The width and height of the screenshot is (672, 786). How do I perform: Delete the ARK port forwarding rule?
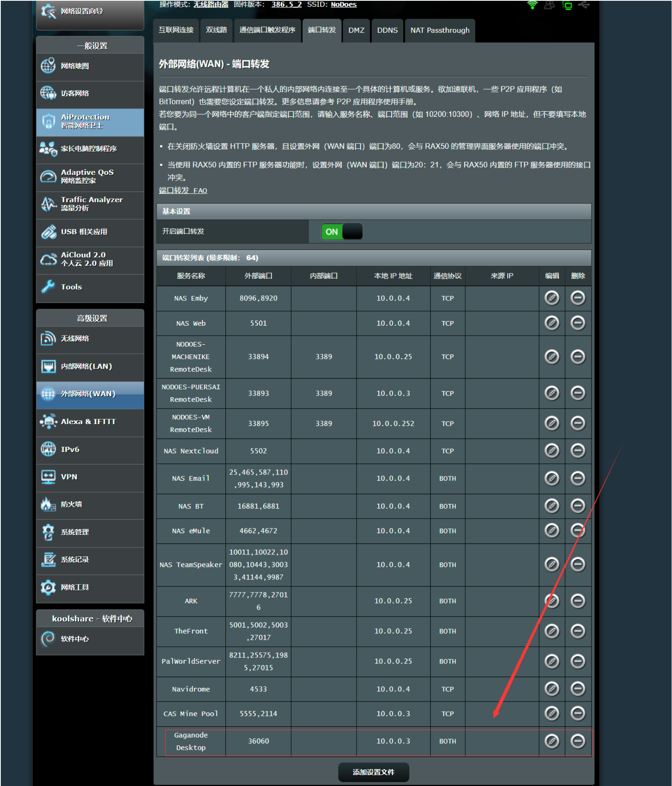[x=578, y=601]
